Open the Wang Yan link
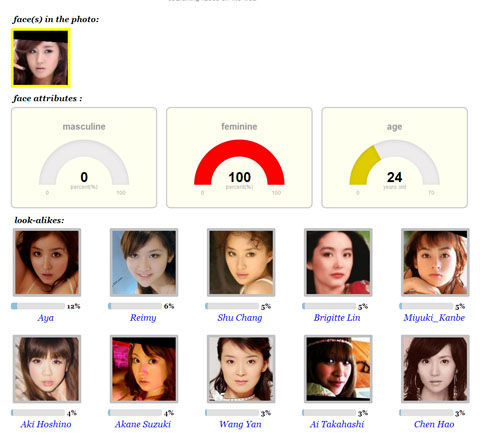 (x=240, y=424)
